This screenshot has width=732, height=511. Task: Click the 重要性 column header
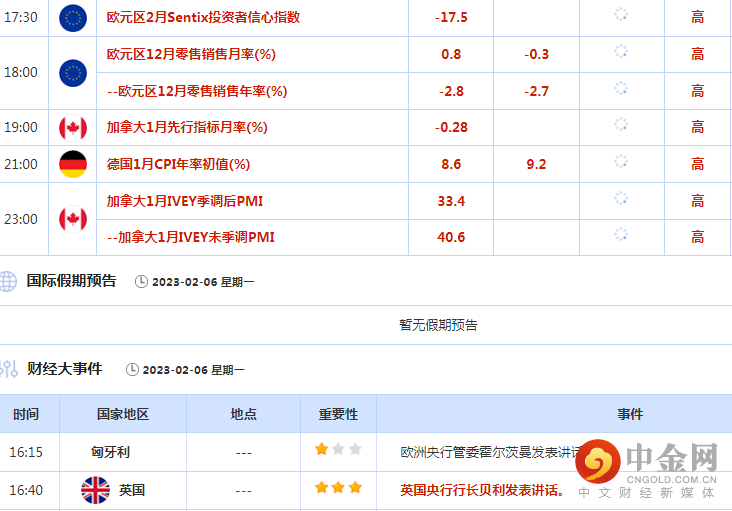(x=338, y=414)
